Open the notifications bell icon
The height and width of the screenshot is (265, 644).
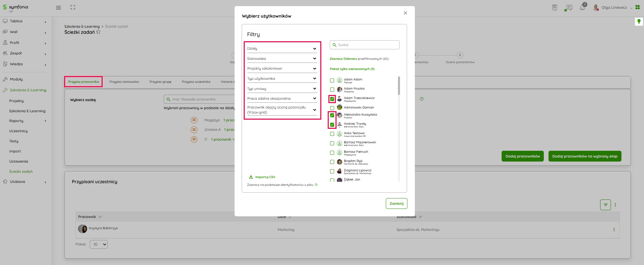[x=582, y=7]
